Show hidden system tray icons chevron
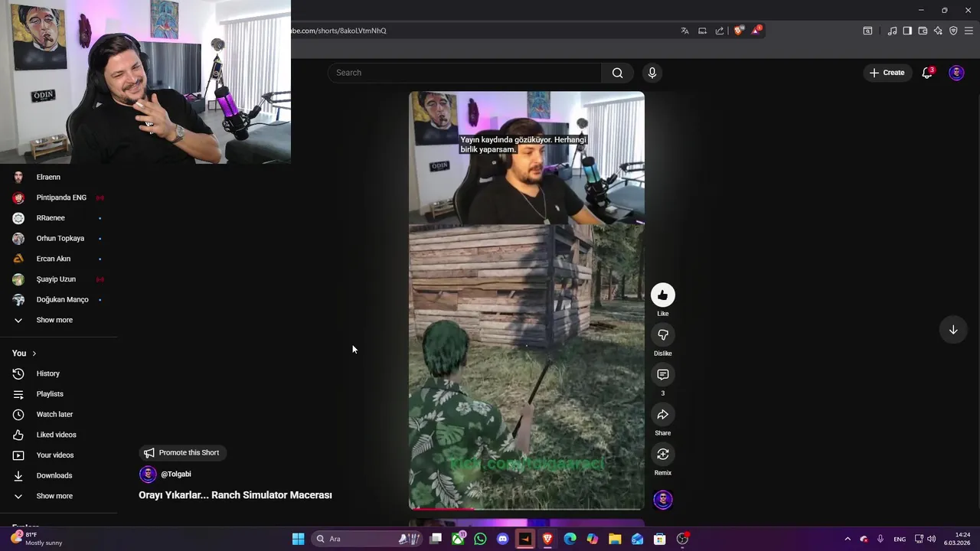Viewport: 980px width, 551px height. pyautogui.click(x=848, y=539)
